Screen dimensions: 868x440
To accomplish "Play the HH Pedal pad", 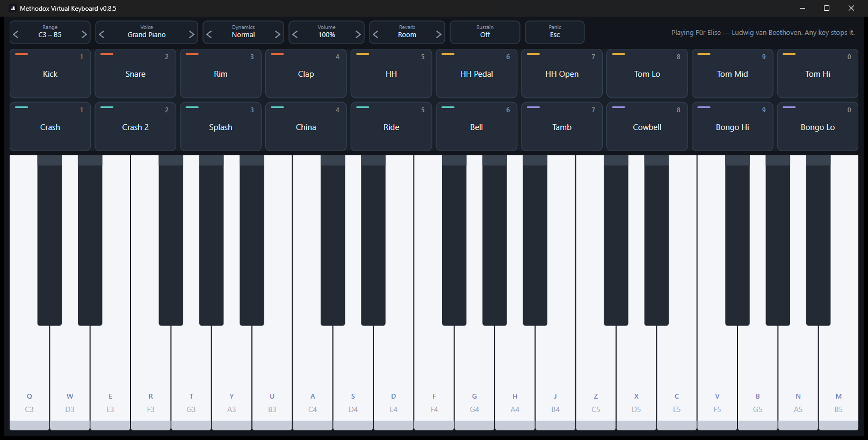I will [x=476, y=74].
